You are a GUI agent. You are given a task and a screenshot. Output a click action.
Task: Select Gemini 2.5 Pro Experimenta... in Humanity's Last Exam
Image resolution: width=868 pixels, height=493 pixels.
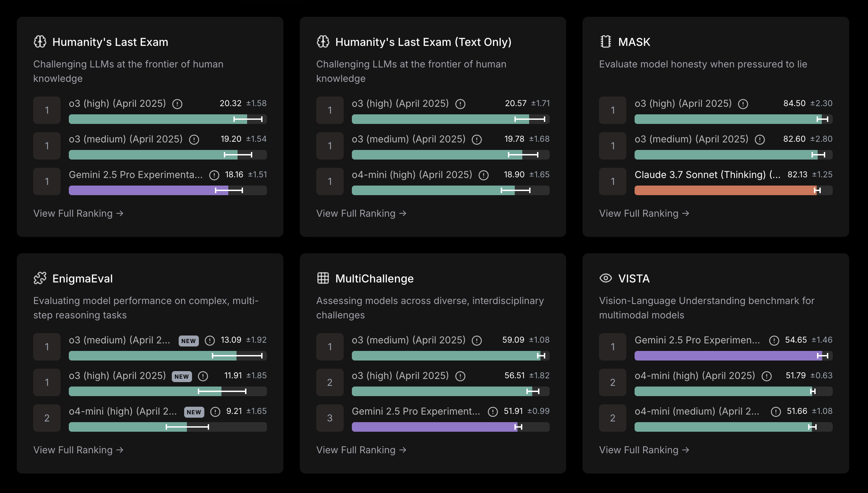pos(136,175)
